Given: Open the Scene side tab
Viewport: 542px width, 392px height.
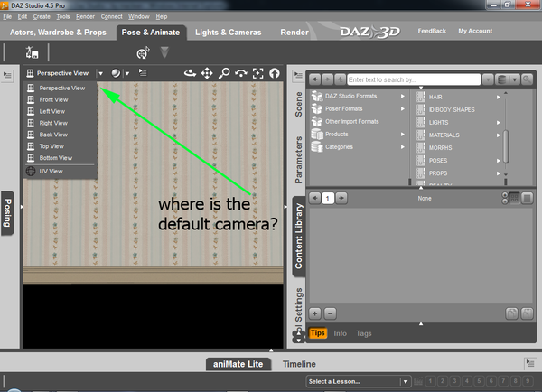Looking at the screenshot, I should [x=298, y=104].
